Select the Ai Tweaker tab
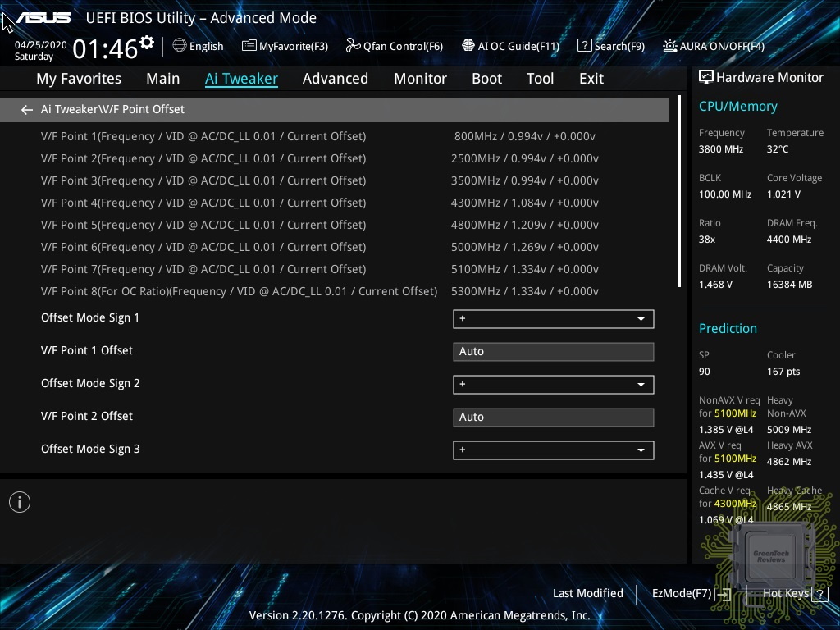Image resolution: width=840 pixels, height=630 pixels. [241, 79]
